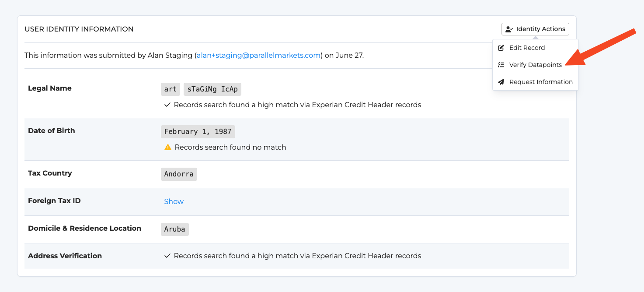Open the alan+staging@parallelmarkets.com email link
The width and height of the screenshot is (644, 292).
click(258, 55)
